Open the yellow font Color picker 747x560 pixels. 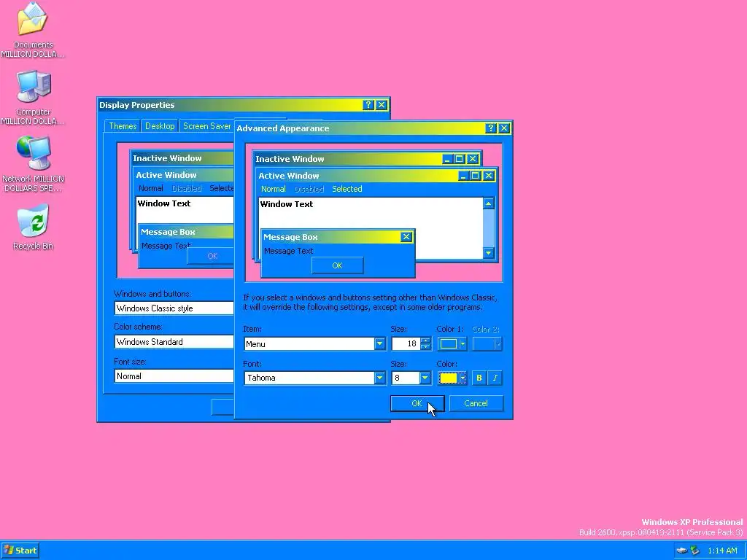452,378
